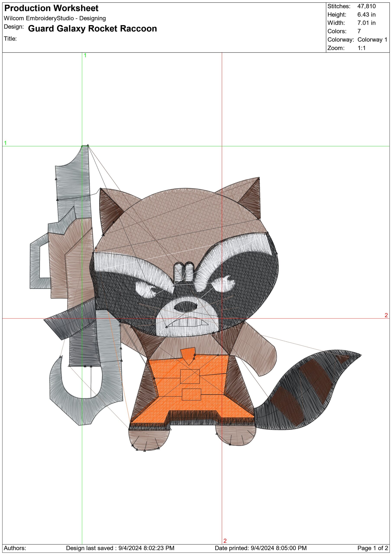Click 'Wilcom EmbroideryStudio - Designing' text

[55, 18]
